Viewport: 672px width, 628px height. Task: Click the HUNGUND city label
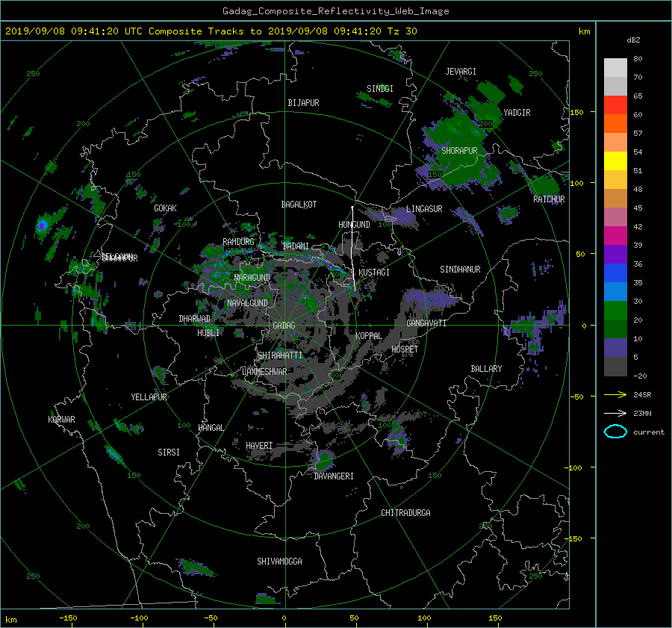pos(354,225)
